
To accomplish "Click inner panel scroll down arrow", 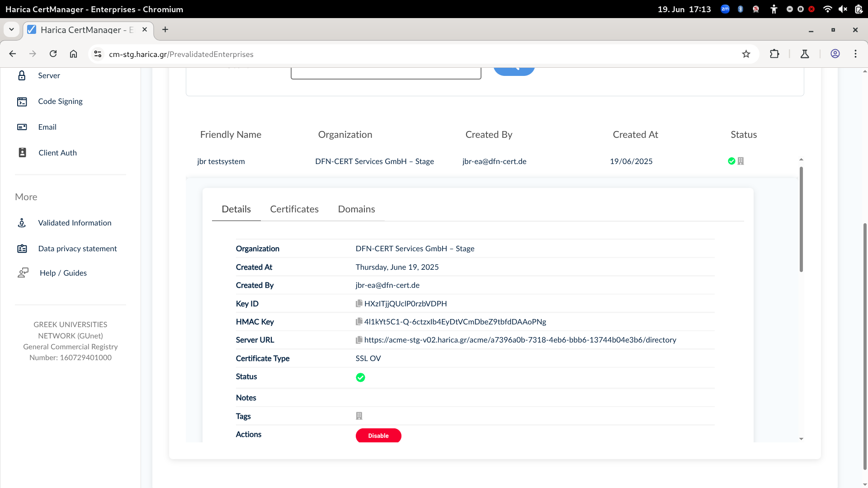I will (801, 439).
